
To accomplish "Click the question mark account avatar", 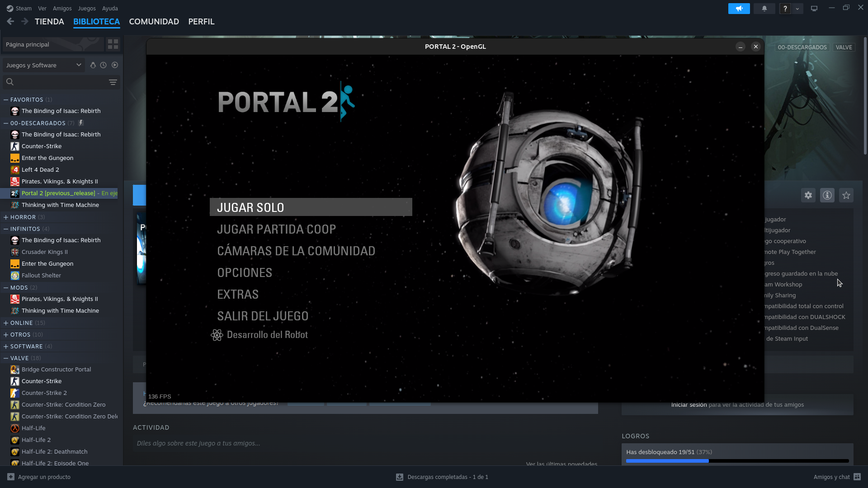I will pos(785,9).
